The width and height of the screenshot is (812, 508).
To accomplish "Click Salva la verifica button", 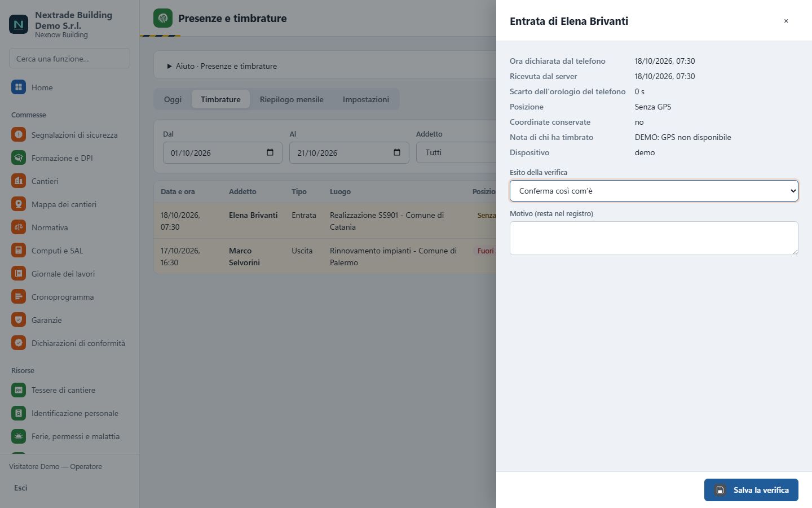I will coord(751,490).
